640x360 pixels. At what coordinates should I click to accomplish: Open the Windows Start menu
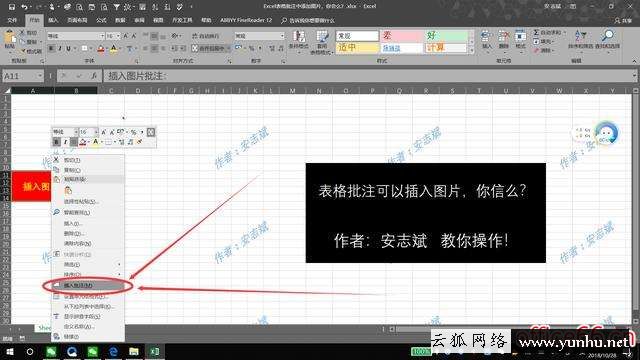point(9,351)
